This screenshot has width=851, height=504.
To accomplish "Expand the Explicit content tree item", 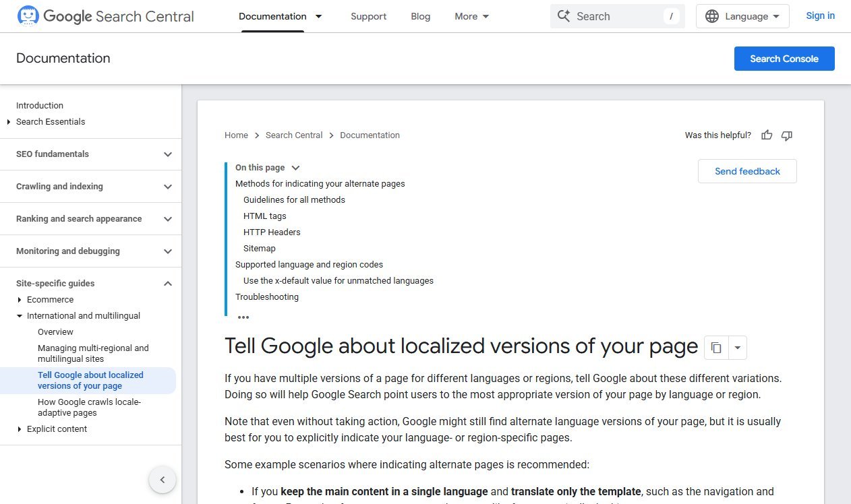I will (x=20, y=429).
